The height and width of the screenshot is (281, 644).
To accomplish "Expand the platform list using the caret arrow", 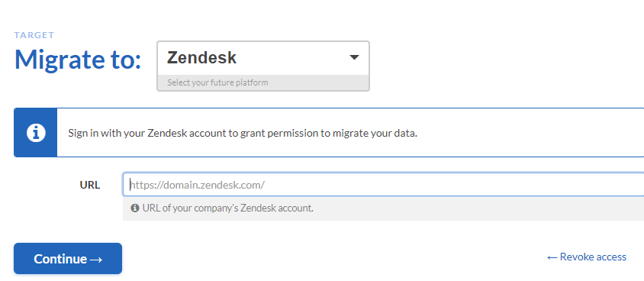I will (354, 57).
